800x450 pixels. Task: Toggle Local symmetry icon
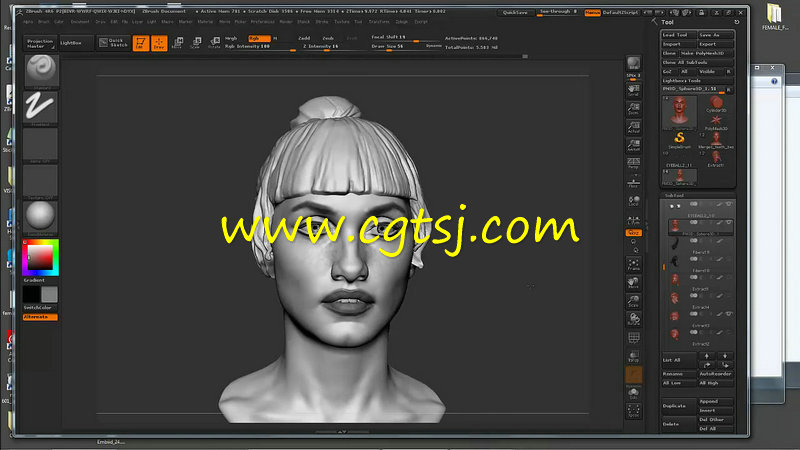[x=634, y=201]
